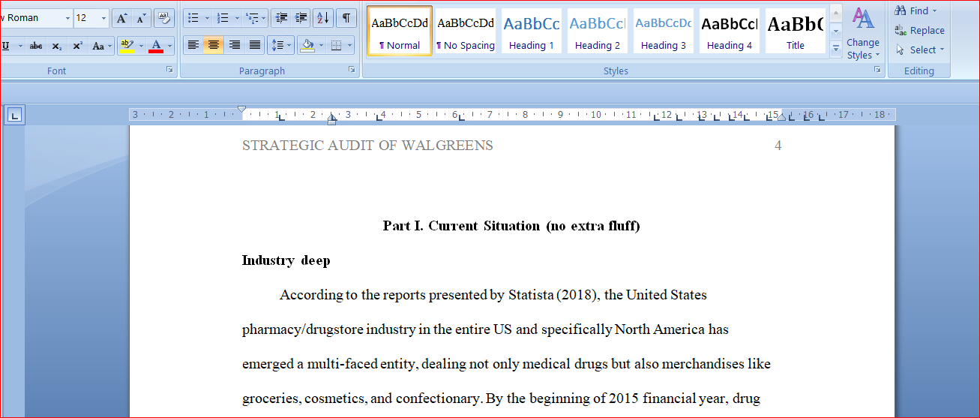
Task: Open the Font dialog launcher
Action: point(170,70)
